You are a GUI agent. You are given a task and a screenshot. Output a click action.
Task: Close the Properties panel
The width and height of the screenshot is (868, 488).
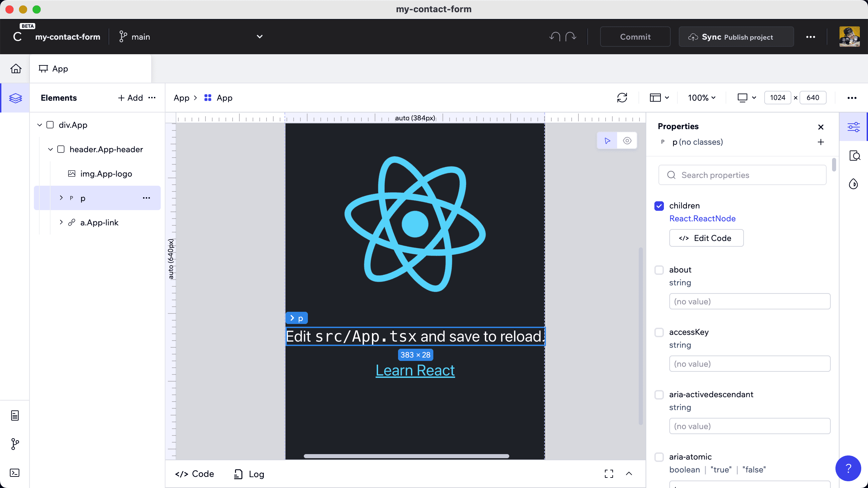(821, 127)
